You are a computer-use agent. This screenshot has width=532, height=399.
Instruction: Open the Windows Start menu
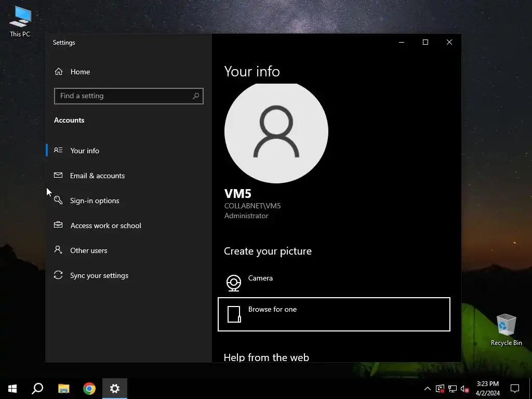[x=12, y=389]
